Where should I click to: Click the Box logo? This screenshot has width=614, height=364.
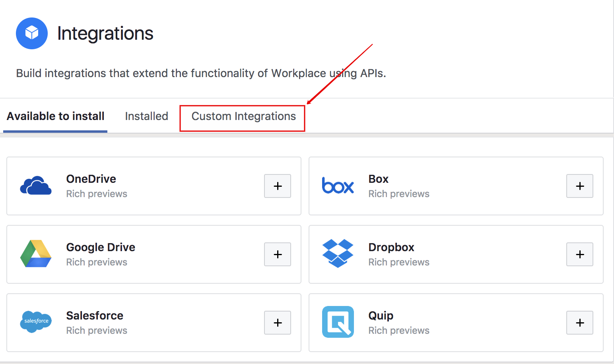coord(338,186)
